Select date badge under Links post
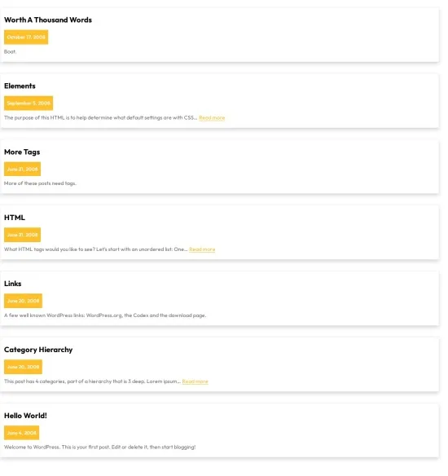Image resolution: width=448 pixels, height=476 pixels. pyautogui.click(x=23, y=301)
